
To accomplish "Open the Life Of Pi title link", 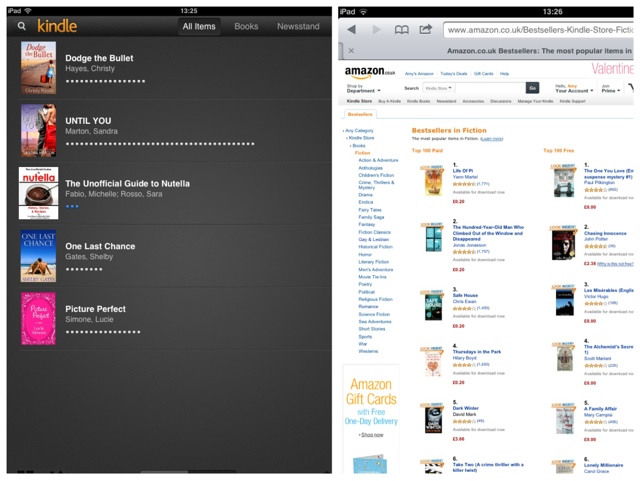I will tap(462, 171).
